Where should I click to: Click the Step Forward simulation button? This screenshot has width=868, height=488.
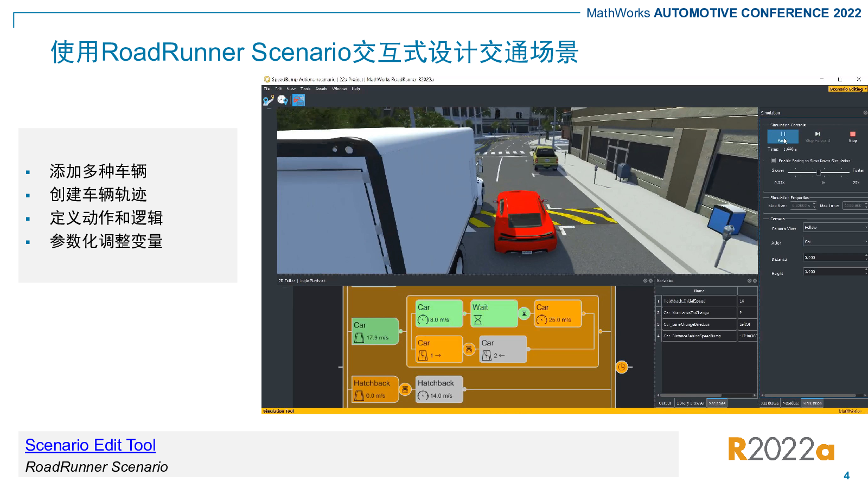click(818, 136)
